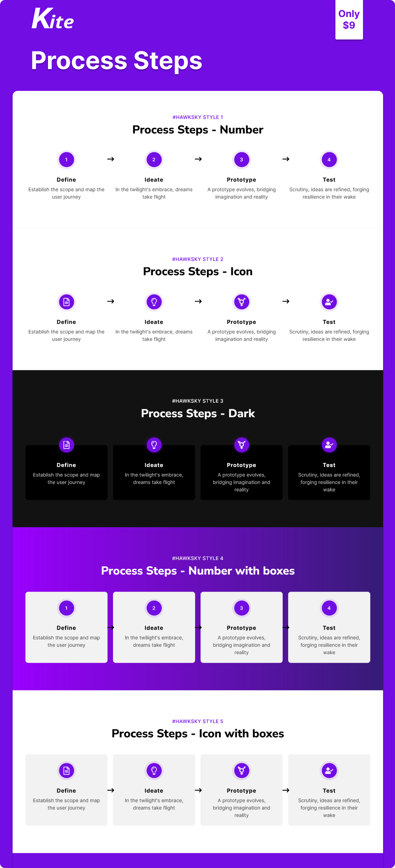This screenshot has height=868, width=395.
Task: Click the Test user icon in the dark section
Action: tap(329, 445)
